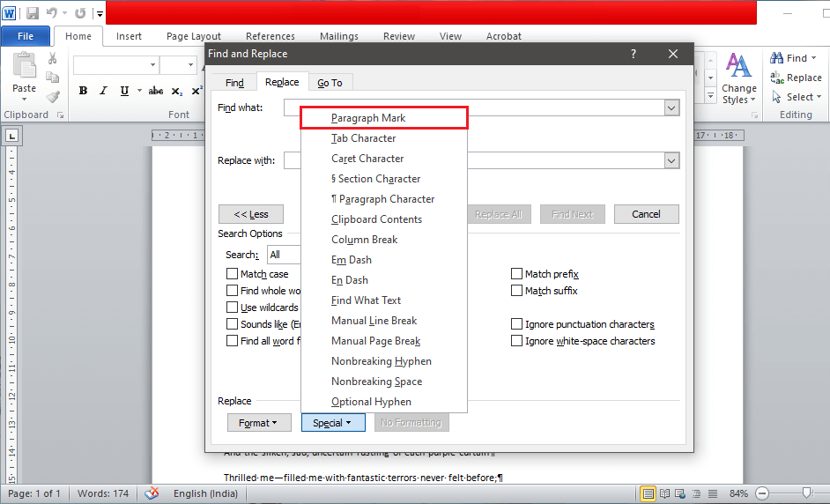This screenshot has width=830, height=504.
Task: Click the << Less button
Action: pos(251,214)
